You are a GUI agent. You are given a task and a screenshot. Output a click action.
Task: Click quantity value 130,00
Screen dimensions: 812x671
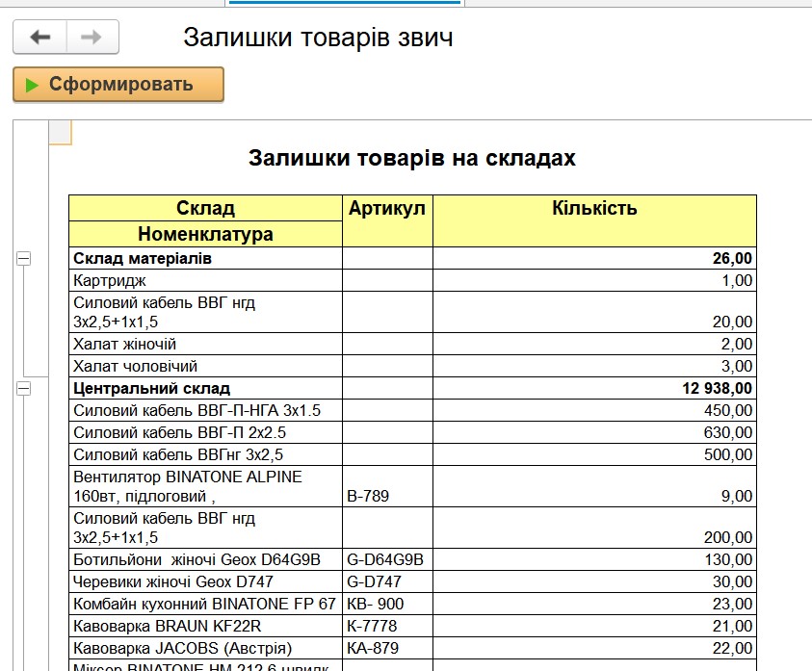727,559
